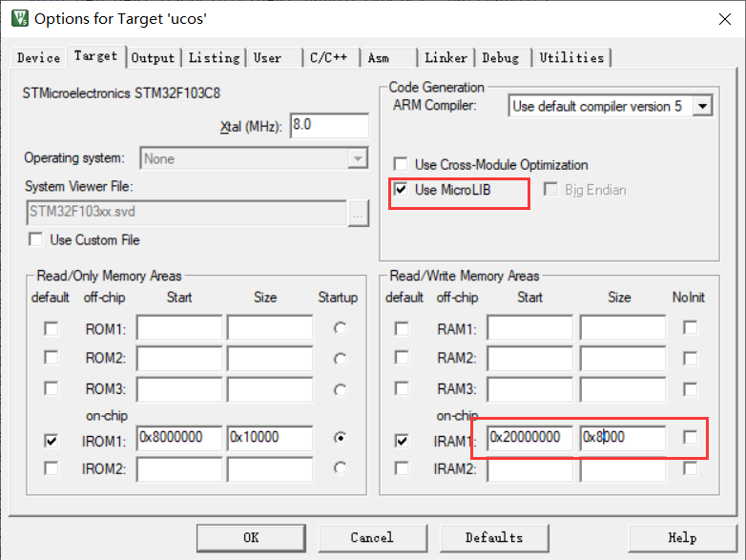Check the RAM1 default checkbox

(402, 329)
